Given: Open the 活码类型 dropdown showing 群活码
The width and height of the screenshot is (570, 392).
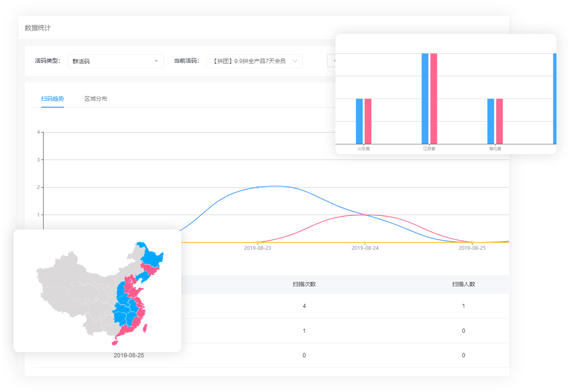Looking at the screenshot, I should [115, 61].
